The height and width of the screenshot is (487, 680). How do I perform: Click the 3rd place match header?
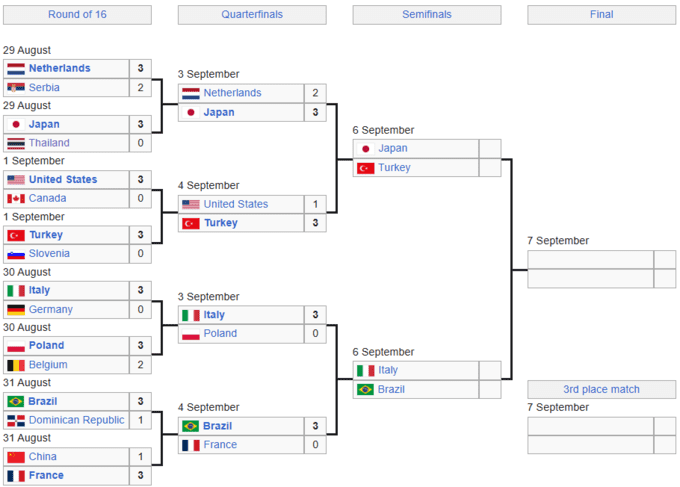(x=601, y=389)
